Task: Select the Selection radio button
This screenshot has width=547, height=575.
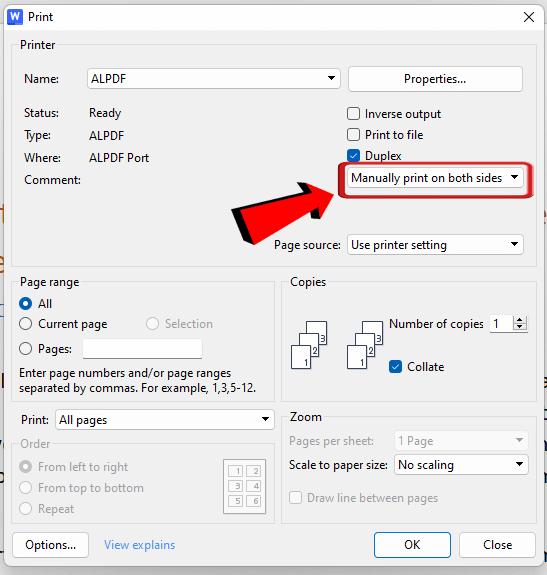Action: click(x=152, y=324)
